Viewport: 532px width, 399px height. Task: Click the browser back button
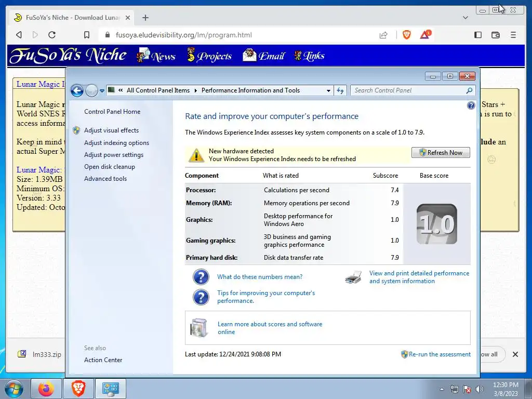pyautogui.click(x=19, y=35)
